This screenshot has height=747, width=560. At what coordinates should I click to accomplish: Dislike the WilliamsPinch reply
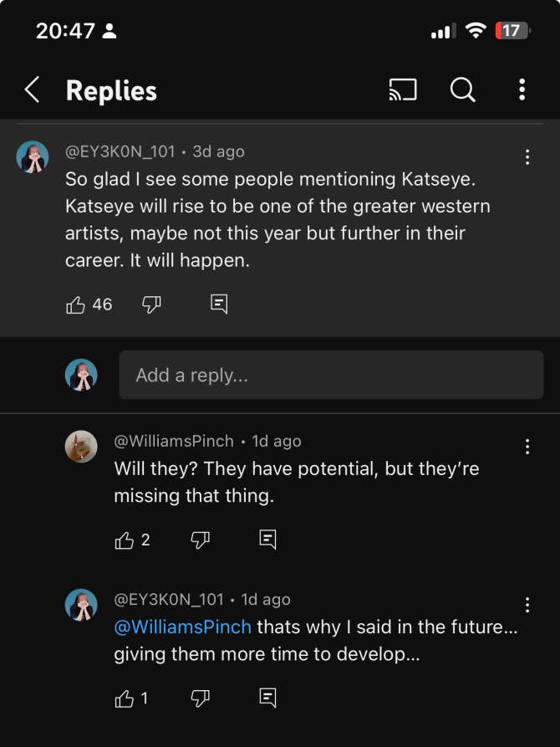click(x=200, y=540)
